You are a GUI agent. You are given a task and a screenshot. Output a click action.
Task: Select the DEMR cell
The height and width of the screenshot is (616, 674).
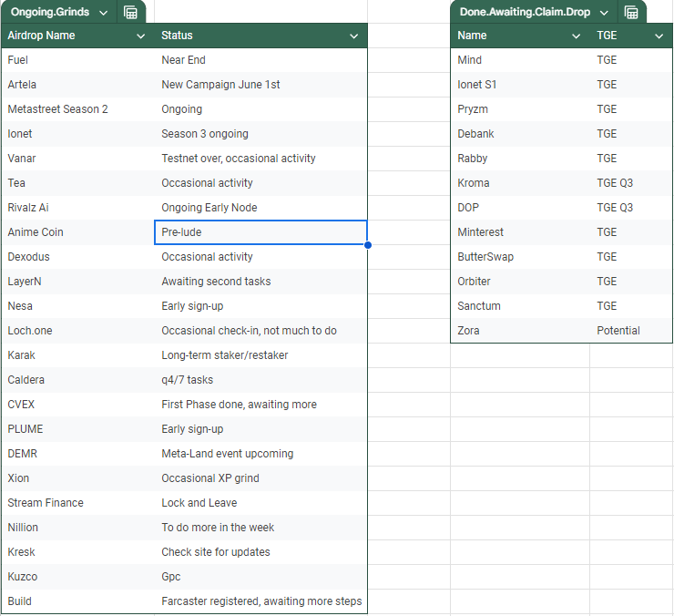[x=77, y=454]
